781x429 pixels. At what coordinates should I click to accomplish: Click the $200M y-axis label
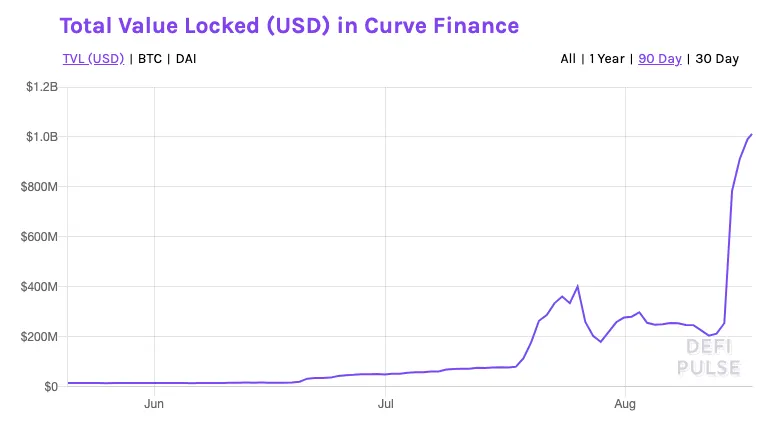point(40,337)
